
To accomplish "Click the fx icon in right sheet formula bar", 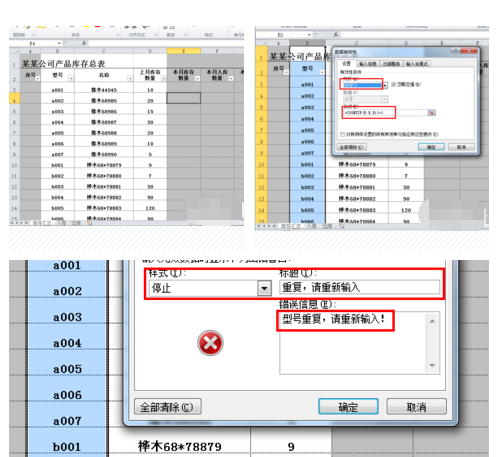I will point(336,34).
